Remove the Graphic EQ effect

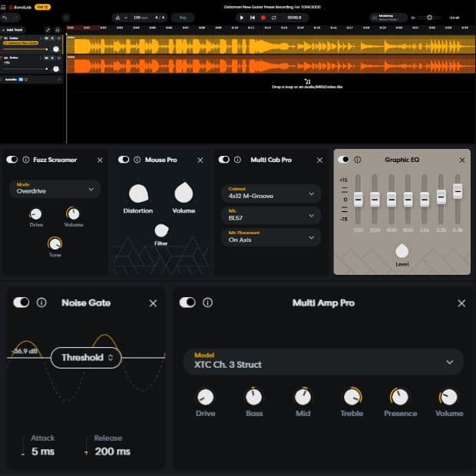(x=462, y=160)
